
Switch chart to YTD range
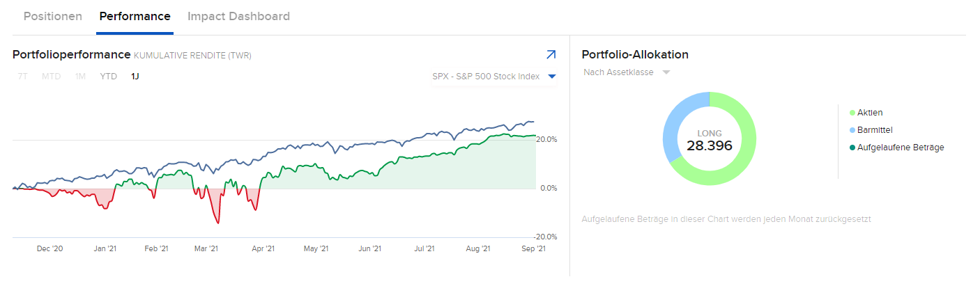pyautogui.click(x=108, y=77)
